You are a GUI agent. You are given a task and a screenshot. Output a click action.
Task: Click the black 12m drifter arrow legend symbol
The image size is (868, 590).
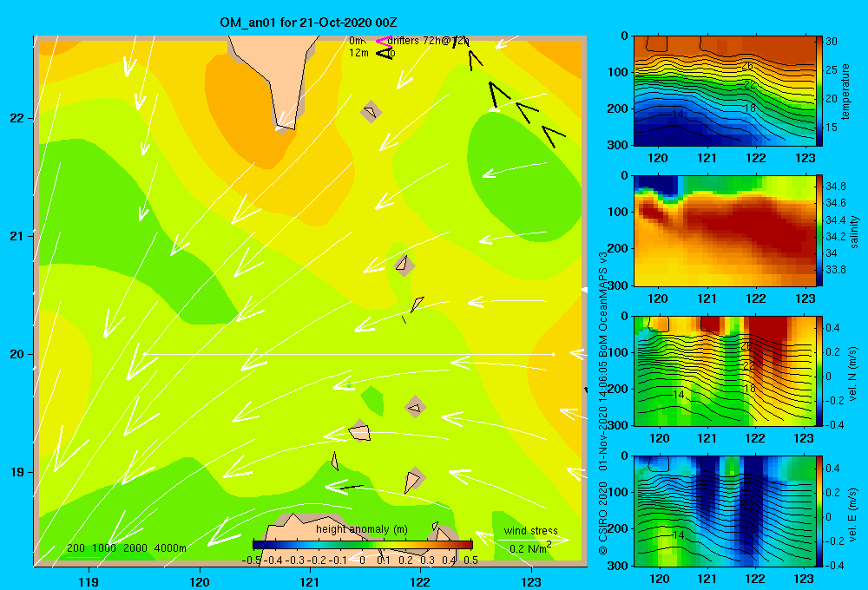(385, 53)
